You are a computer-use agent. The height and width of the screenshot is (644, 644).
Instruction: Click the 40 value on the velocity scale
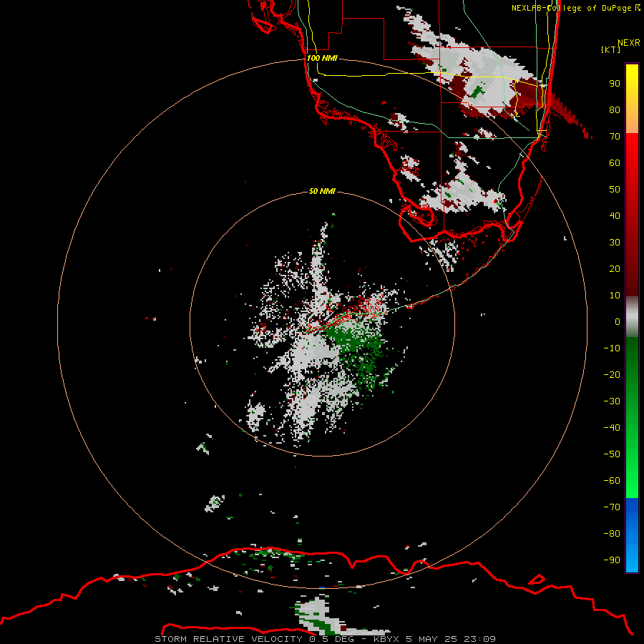point(615,216)
